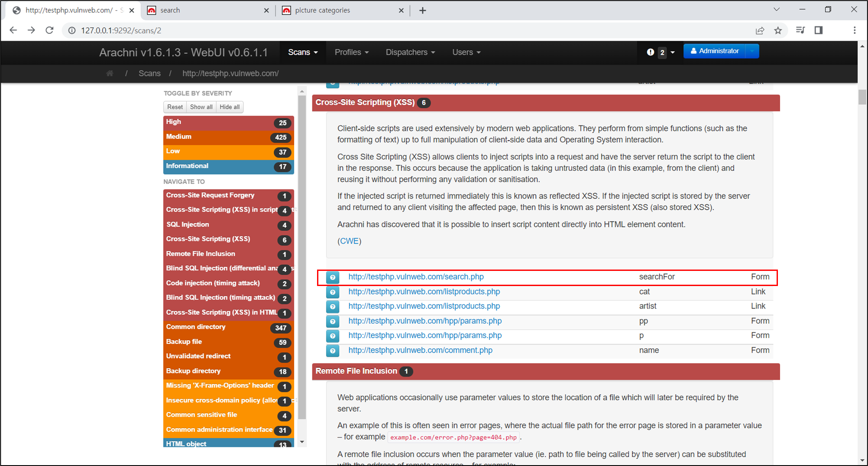
Task: Expand the notifications count dropdown
Action: [x=667, y=52]
